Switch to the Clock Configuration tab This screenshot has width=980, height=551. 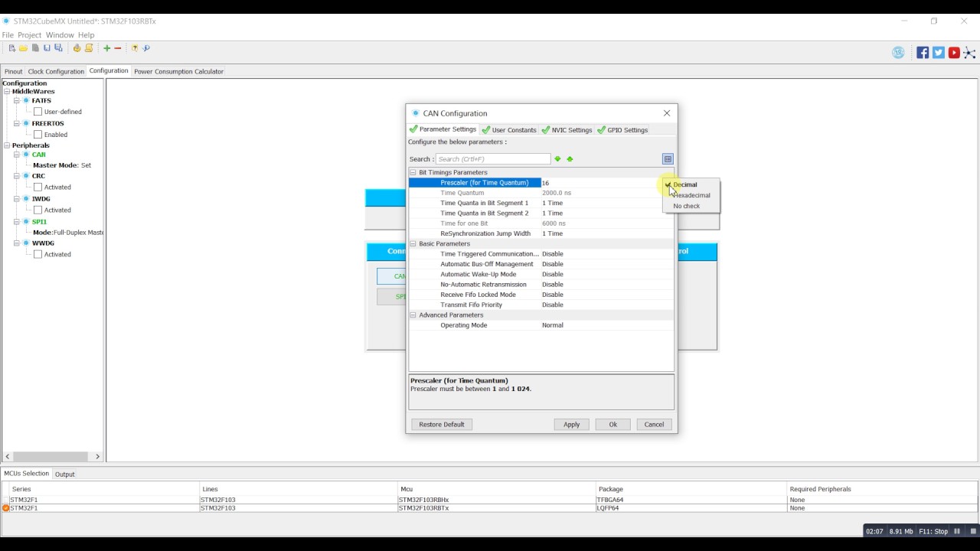(x=56, y=72)
